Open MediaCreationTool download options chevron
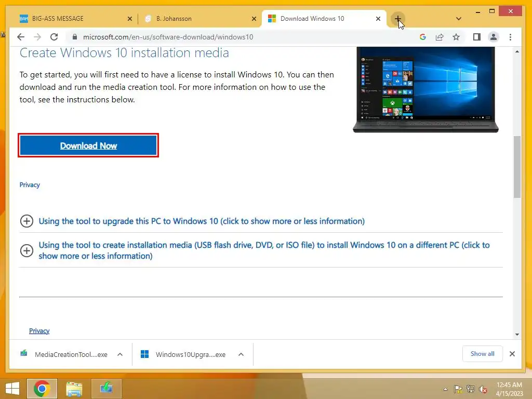 [120, 354]
